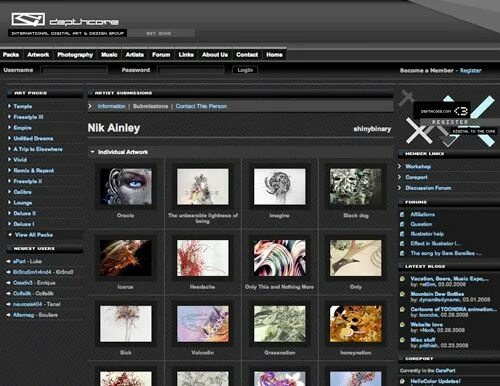The width and height of the screenshot is (500, 386).
Task: Open the honeynation artwork thumbnail
Action: pyautogui.click(x=356, y=324)
